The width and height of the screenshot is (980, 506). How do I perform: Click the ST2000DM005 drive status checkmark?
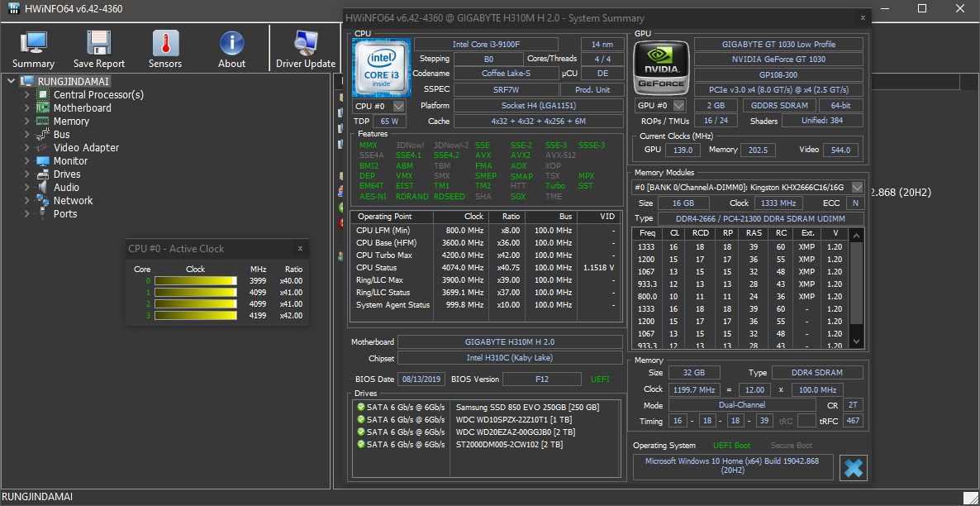[x=360, y=444]
